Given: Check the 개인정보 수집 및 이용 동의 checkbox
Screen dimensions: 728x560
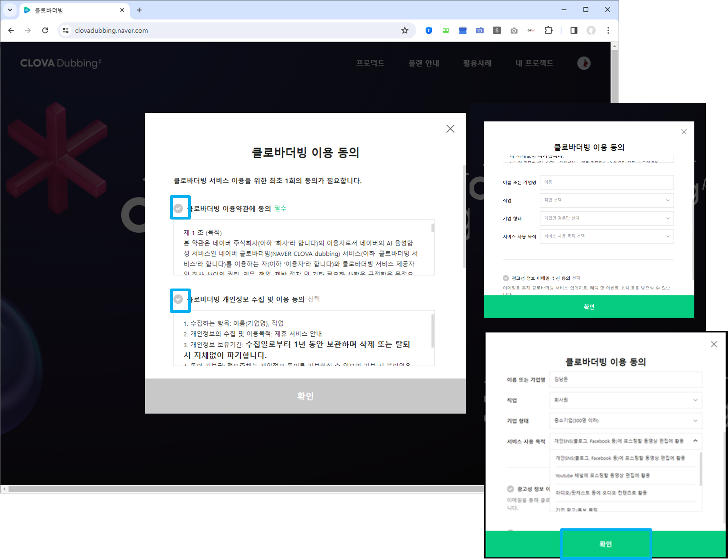Looking at the screenshot, I should coord(178,299).
